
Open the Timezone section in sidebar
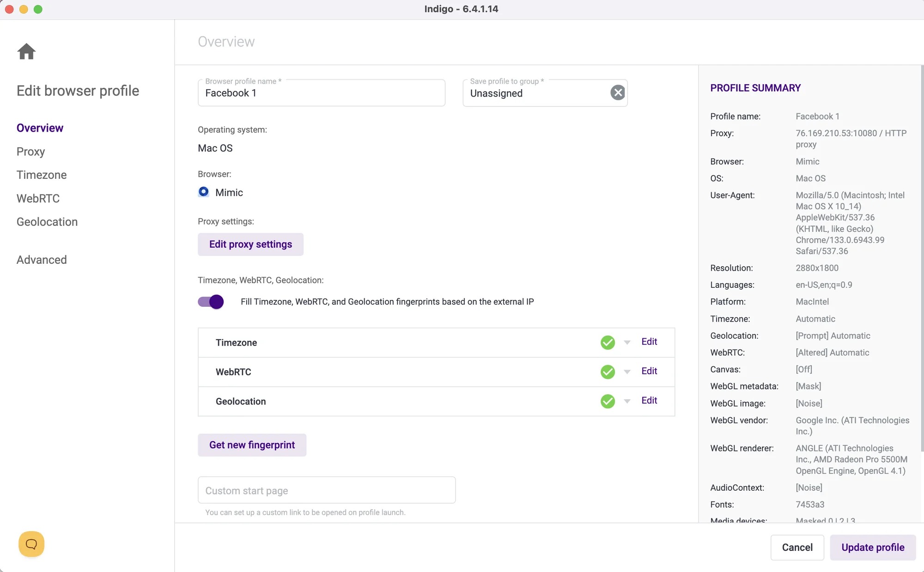42,175
